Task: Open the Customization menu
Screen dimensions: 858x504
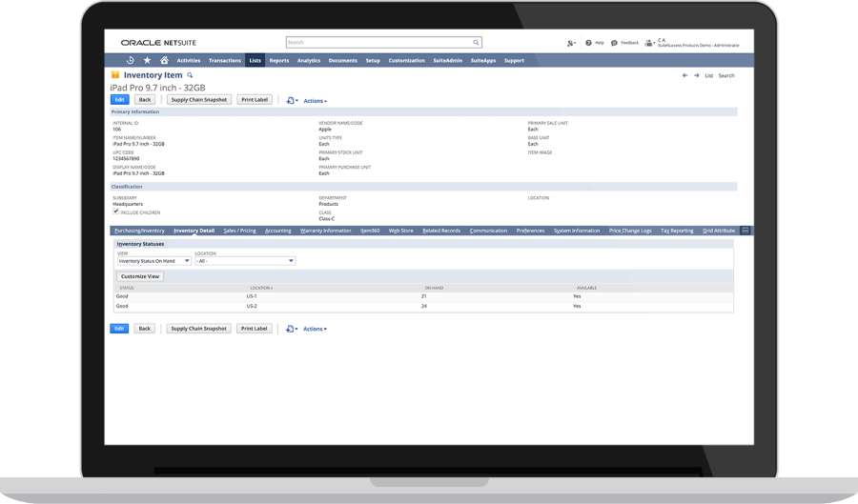Action: (406, 60)
